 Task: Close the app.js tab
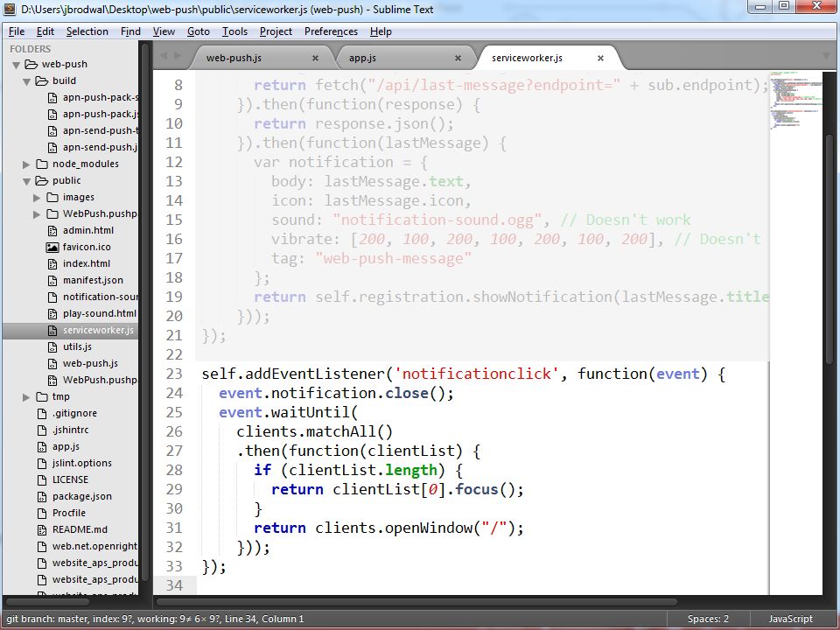pyautogui.click(x=458, y=58)
